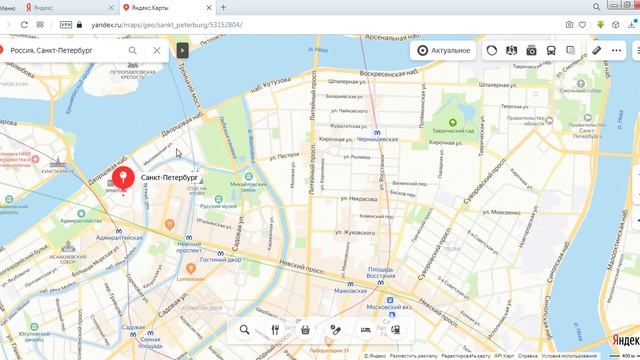Open the Справка link

pos(528,356)
